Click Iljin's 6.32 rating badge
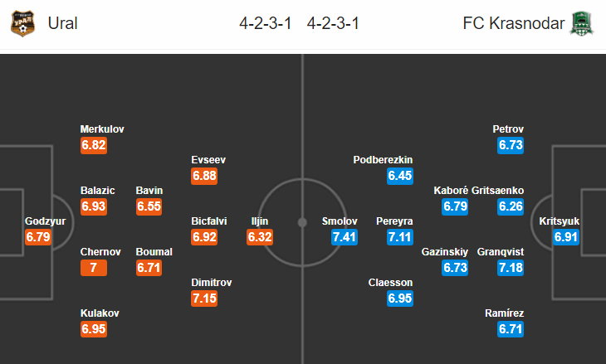 (260, 237)
